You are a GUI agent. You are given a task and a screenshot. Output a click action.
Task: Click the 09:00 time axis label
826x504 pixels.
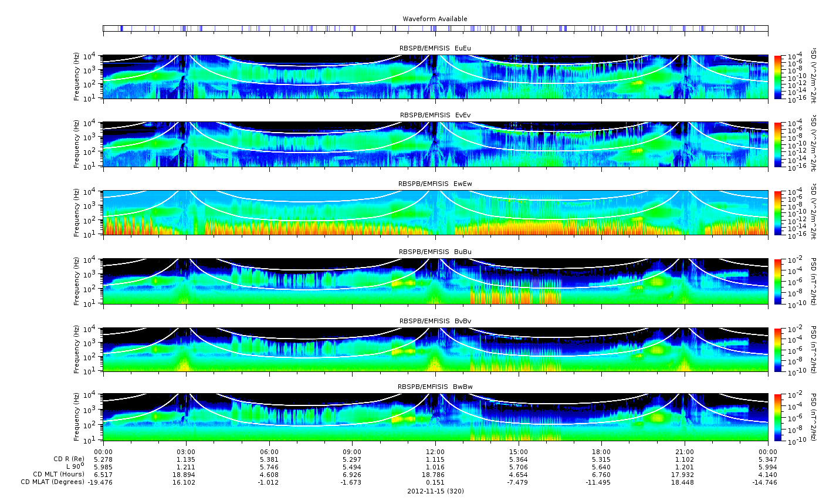pyautogui.click(x=352, y=452)
